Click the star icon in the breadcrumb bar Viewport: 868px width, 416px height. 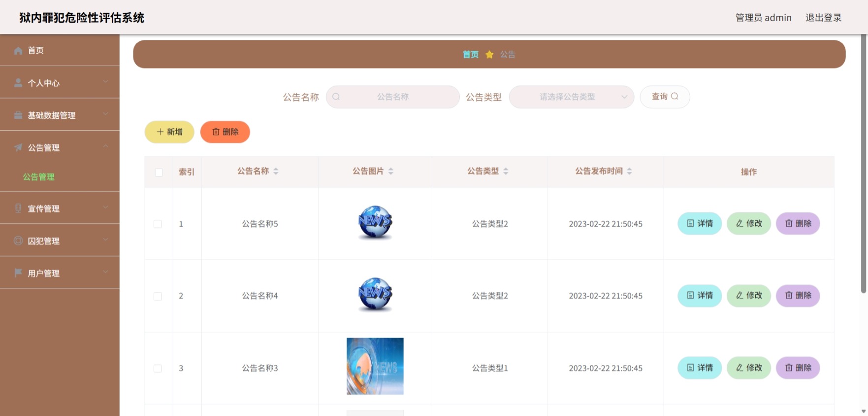coord(489,54)
